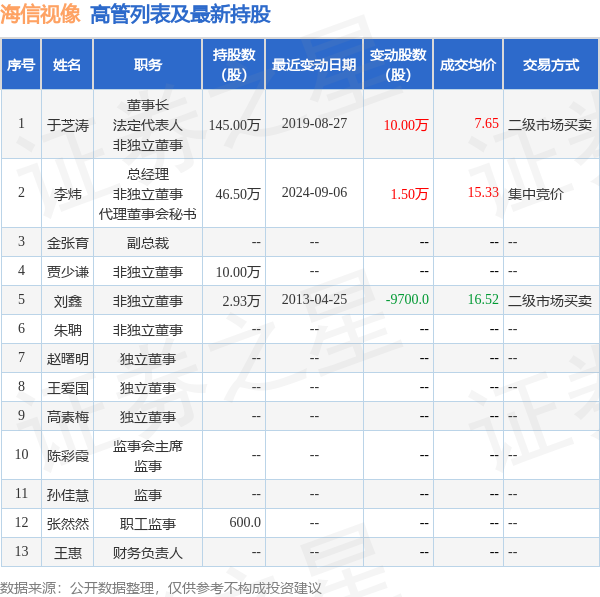Click the 职工监事 position cell
Viewport: 600px width, 597px height.
(x=148, y=524)
